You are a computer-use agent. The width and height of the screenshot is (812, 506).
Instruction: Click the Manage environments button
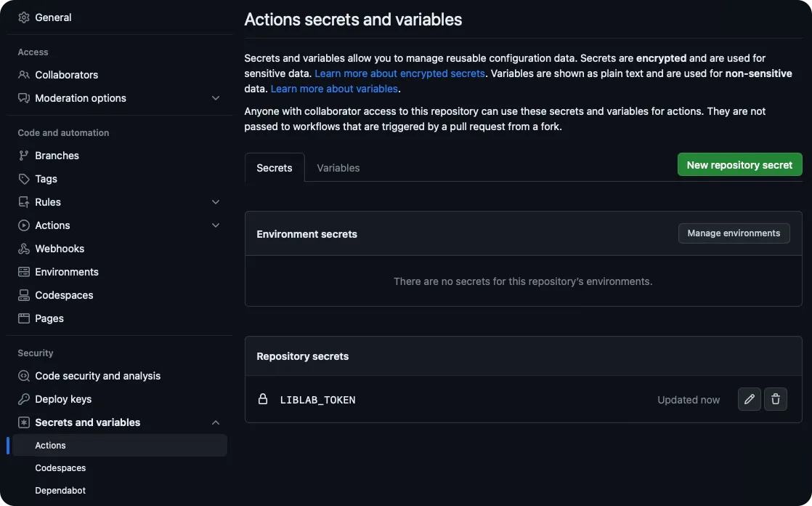tap(734, 233)
